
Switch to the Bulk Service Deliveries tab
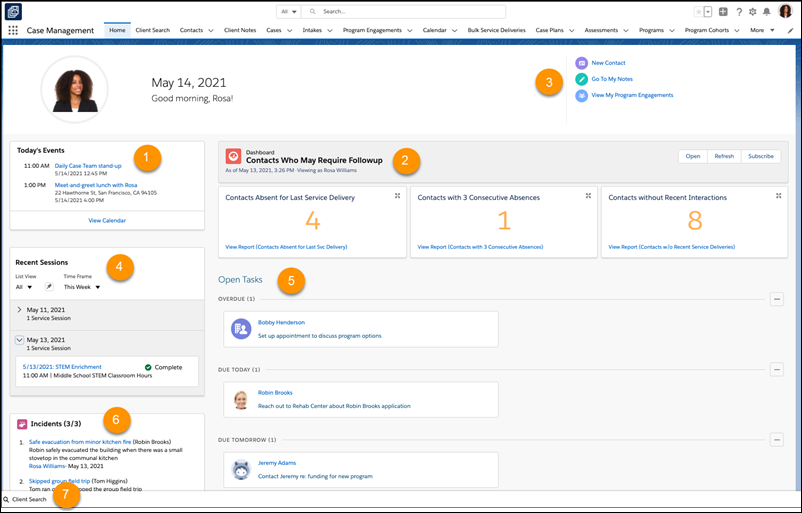coord(496,30)
